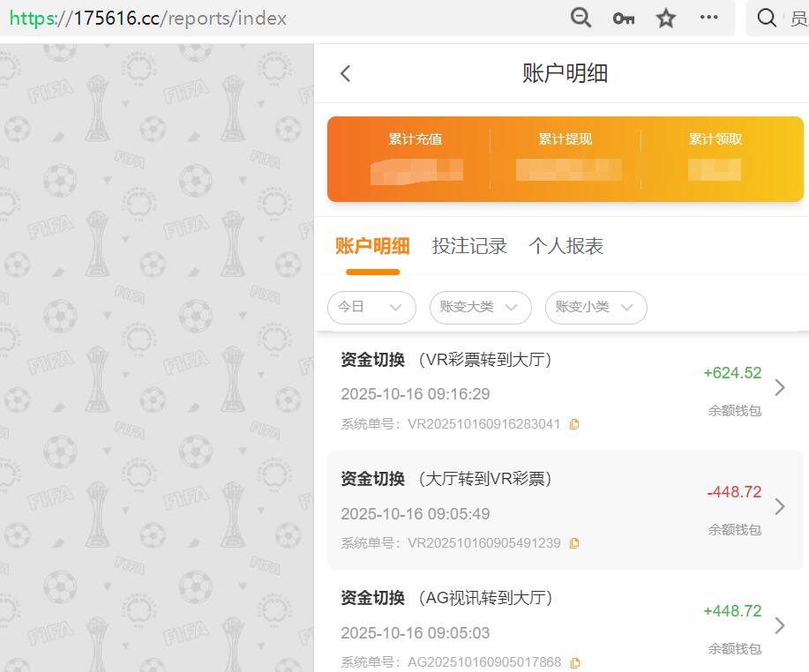Open the key password manager icon
The width and height of the screenshot is (809, 672).
coord(623,18)
